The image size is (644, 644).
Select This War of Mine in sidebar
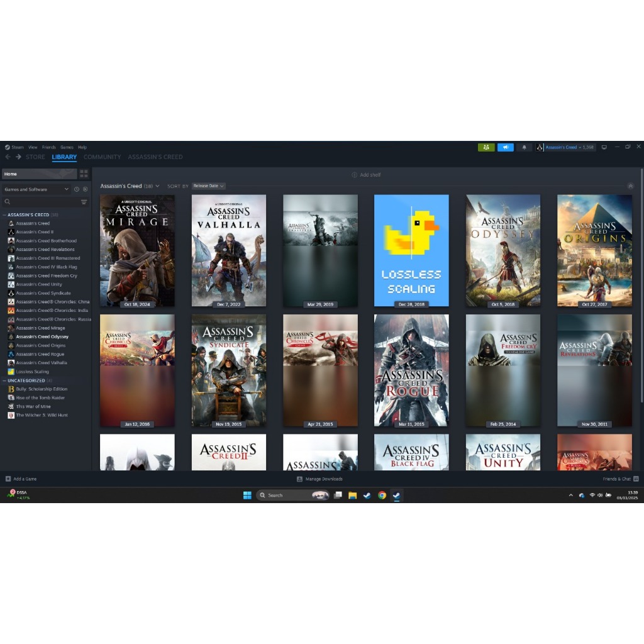click(x=33, y=407)
